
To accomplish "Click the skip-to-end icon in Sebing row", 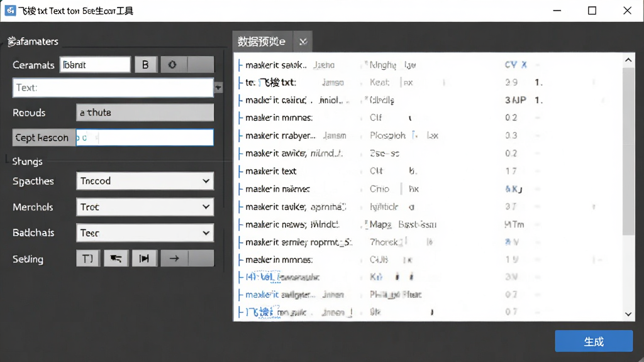I will click(x=144, y=258).
